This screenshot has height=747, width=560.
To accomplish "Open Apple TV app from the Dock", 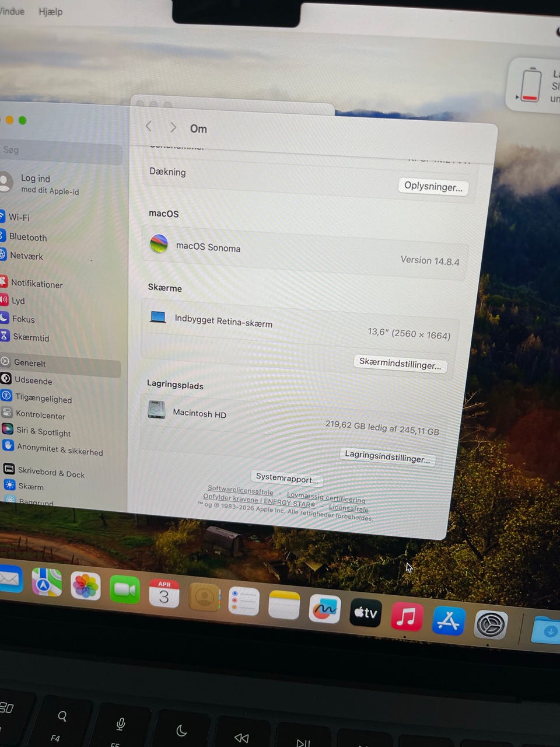I will click(365, 613).
